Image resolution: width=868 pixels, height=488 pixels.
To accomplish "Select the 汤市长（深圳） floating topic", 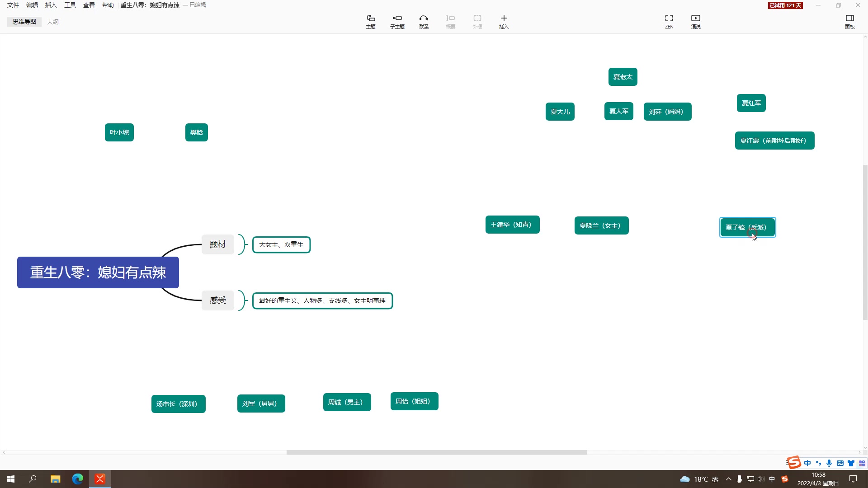I will coord(179,404).
